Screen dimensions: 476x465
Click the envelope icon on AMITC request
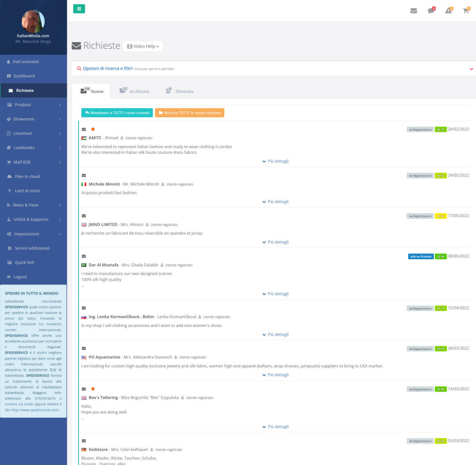coord(84,129)
